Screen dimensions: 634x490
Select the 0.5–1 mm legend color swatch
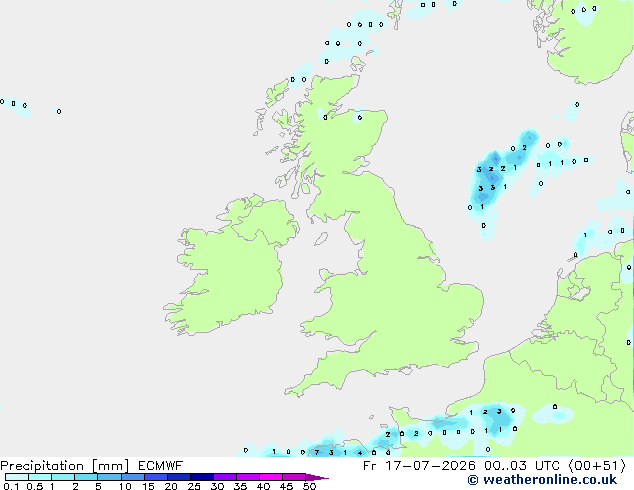(40, 477)
